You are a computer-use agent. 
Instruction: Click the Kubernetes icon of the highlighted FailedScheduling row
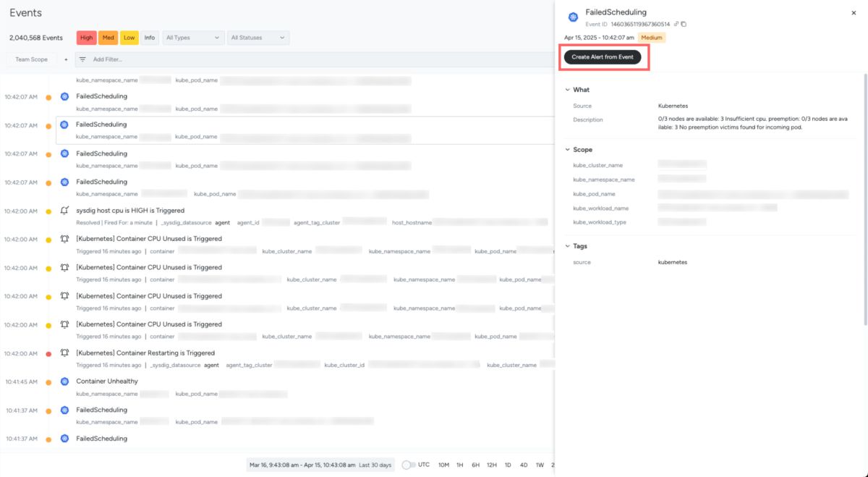64,125
